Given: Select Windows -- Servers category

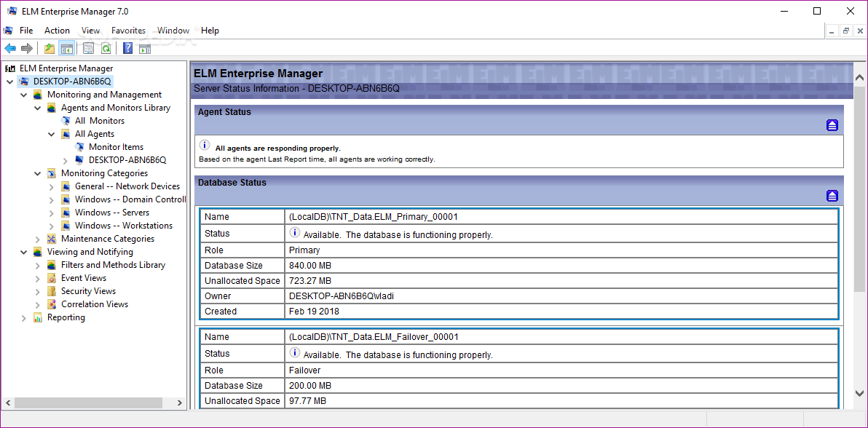Looking at the screenshot, I should [x=112, y=213].
